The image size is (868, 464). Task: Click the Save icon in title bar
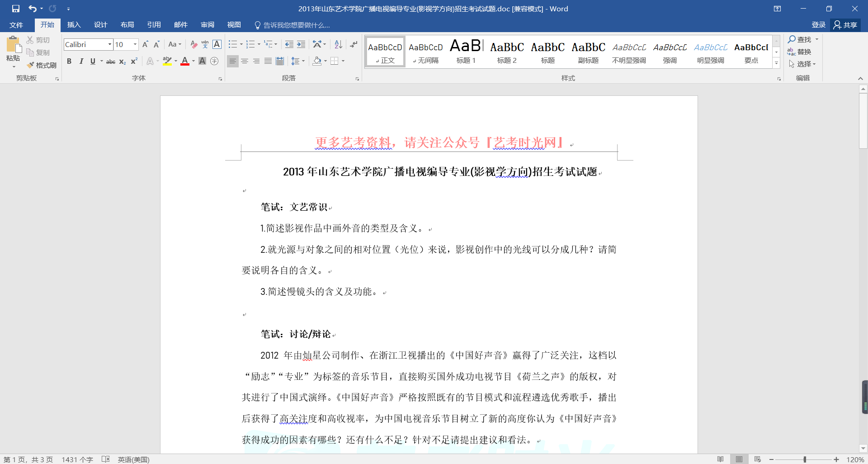pos(16,9)
